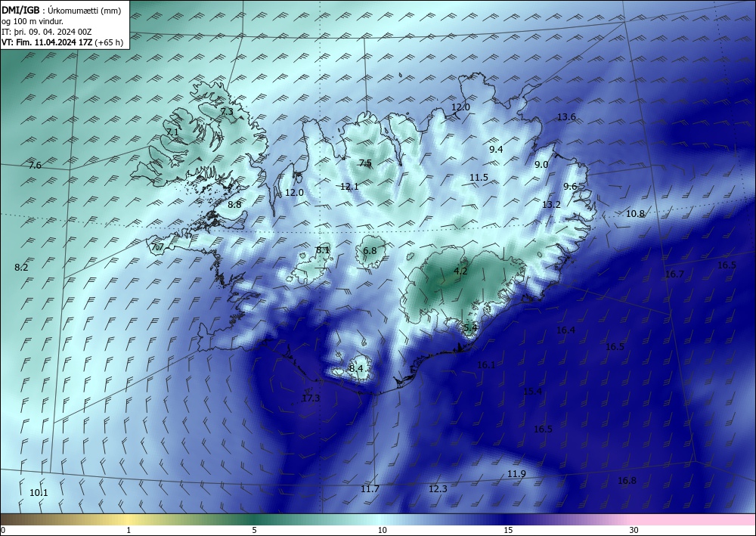This screenshot has width=756, height=536.
Task: Click the 17.3 value off the south coast
Action: point(311,398)
